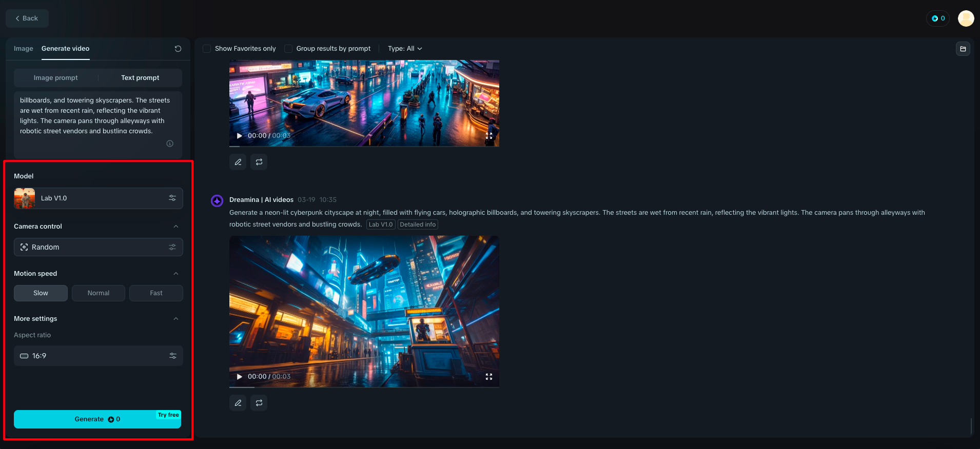
Task: Click the Dreamina AI videos avatar icon
Action: coord(217,201)
